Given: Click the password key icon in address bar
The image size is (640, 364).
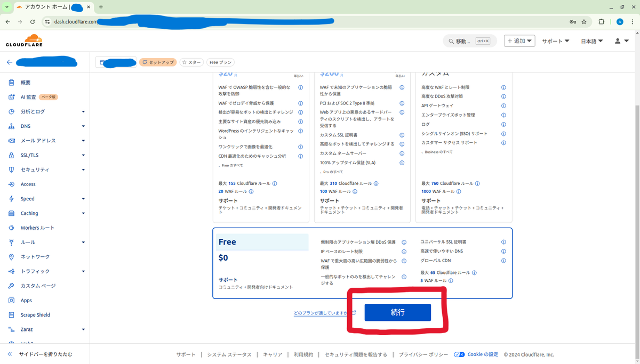Looking at the screenshot, I should click(572, 22).
